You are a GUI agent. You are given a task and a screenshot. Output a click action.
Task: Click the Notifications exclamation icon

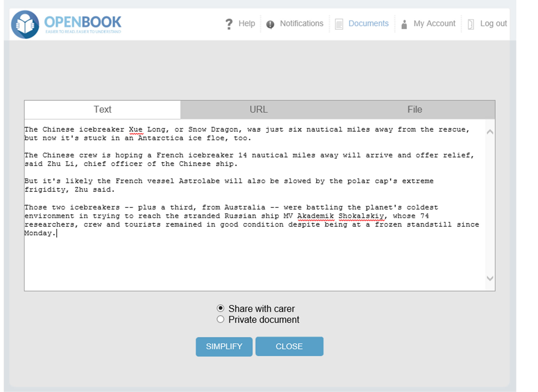pos(270,24)
